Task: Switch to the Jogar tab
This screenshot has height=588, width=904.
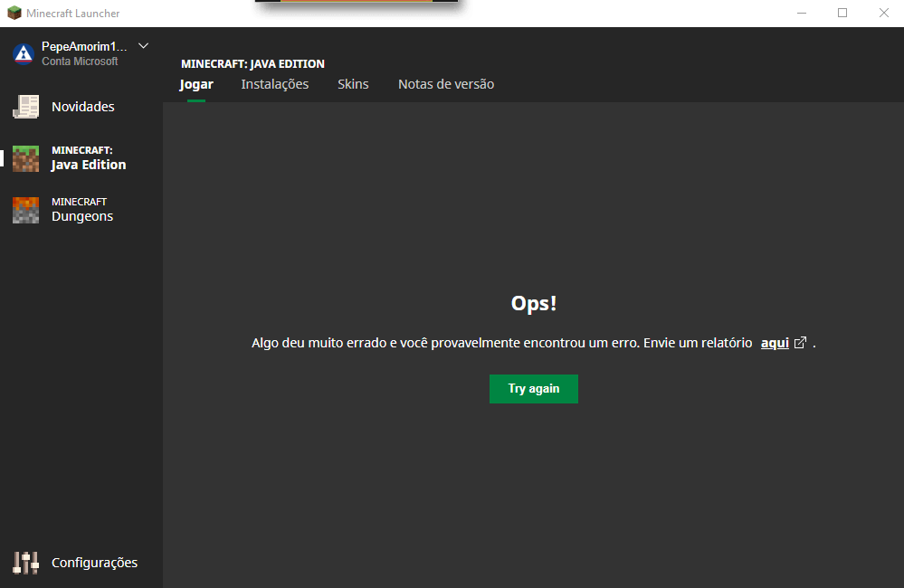Action: coord(196,84)
